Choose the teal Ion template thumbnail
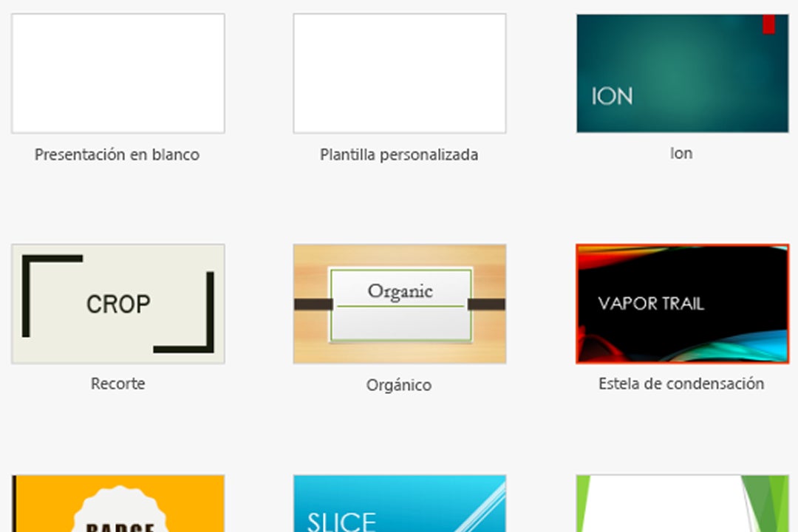This screenshot has height=532, width=798. 682,73
